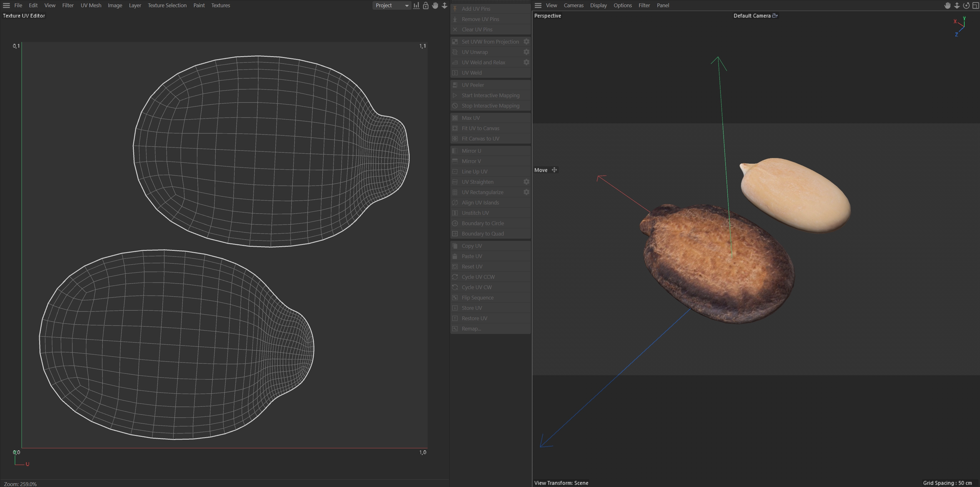Click the Default Camera link icon
The image size is (980, 487).
774,16
